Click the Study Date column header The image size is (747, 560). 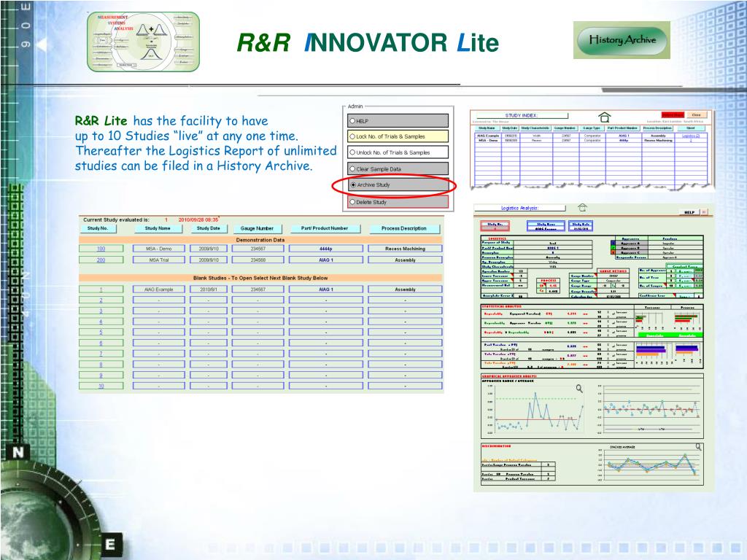coord(208,228)
